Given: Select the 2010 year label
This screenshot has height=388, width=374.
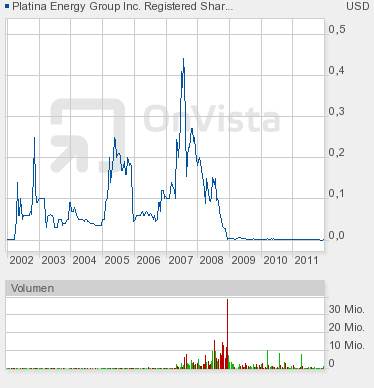Looking at the screenshot, I should point(275,260).
